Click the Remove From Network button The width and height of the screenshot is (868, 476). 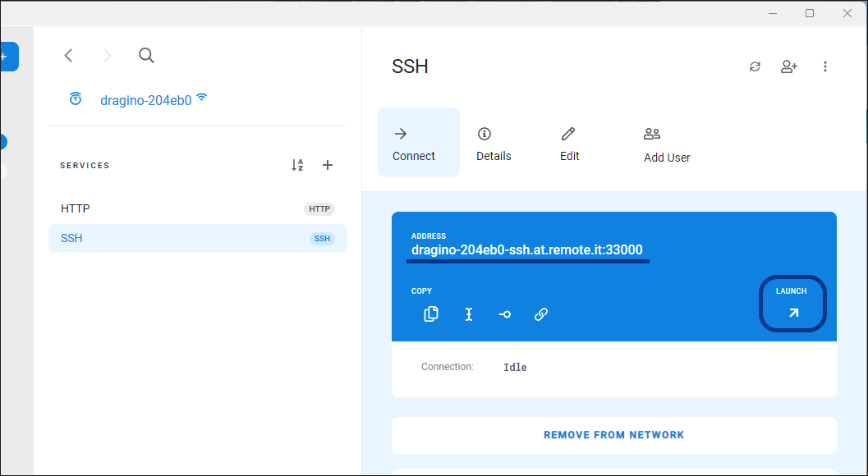point(614,435)
